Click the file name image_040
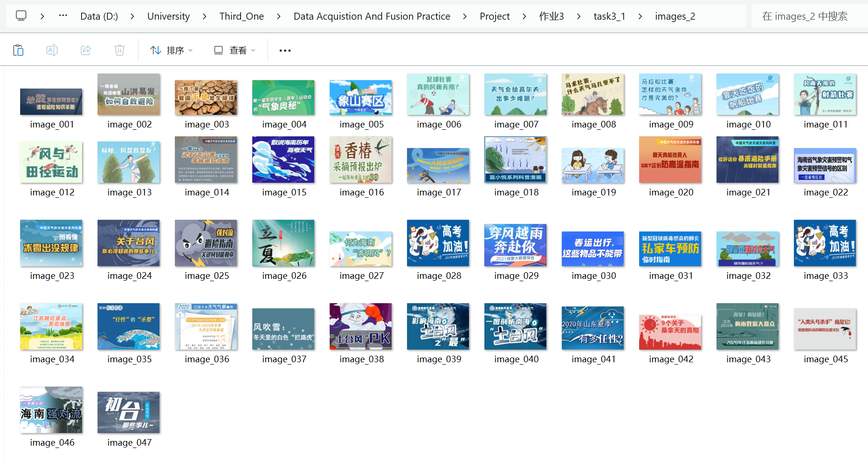 point(516,359)
